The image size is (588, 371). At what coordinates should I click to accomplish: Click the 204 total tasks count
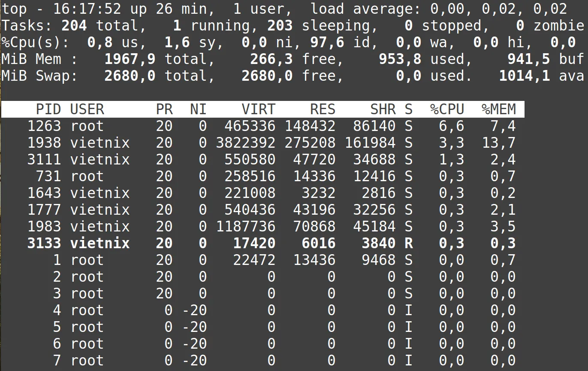(x=74, y=26)
